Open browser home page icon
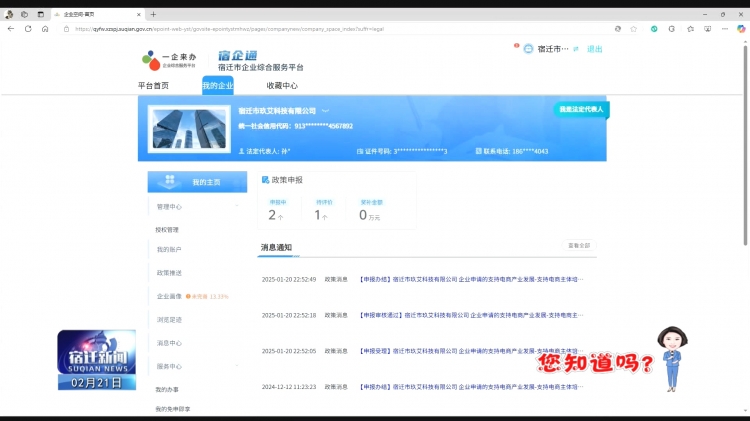 point(45,29)
